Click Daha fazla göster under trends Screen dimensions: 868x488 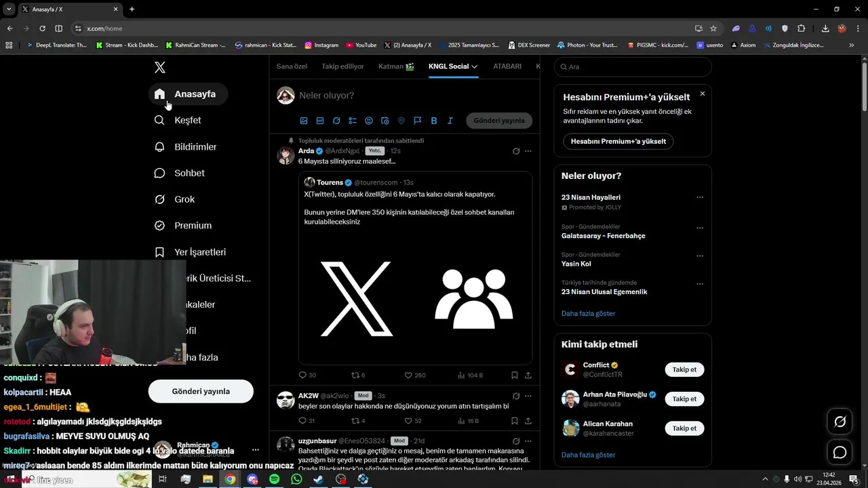588,314
